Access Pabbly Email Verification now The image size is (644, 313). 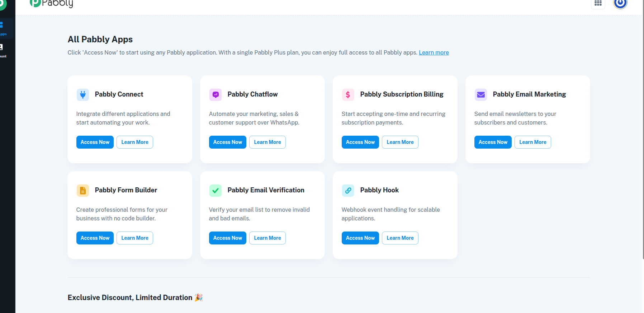228,238
